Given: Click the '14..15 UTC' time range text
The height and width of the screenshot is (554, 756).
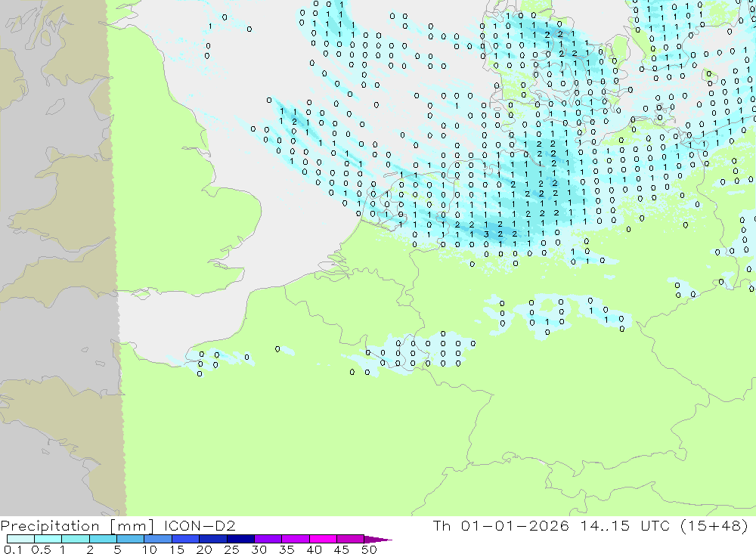Looking at the screenshot, I should click(625, 525).
